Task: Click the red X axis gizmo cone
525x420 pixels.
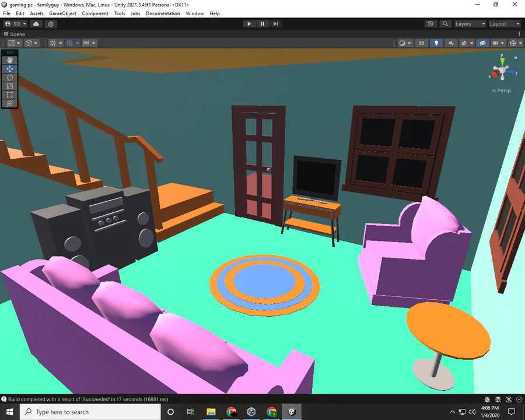Action: (495, 73)
